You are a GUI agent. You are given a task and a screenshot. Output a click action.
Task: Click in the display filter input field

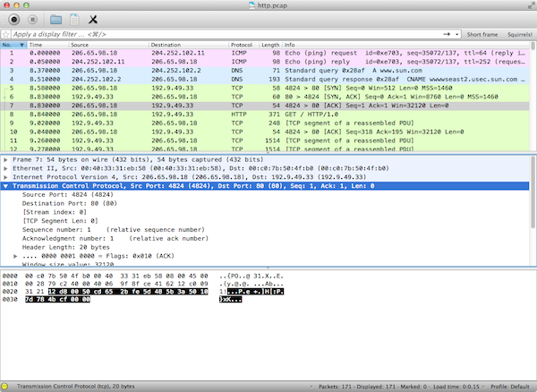point(224,34)
